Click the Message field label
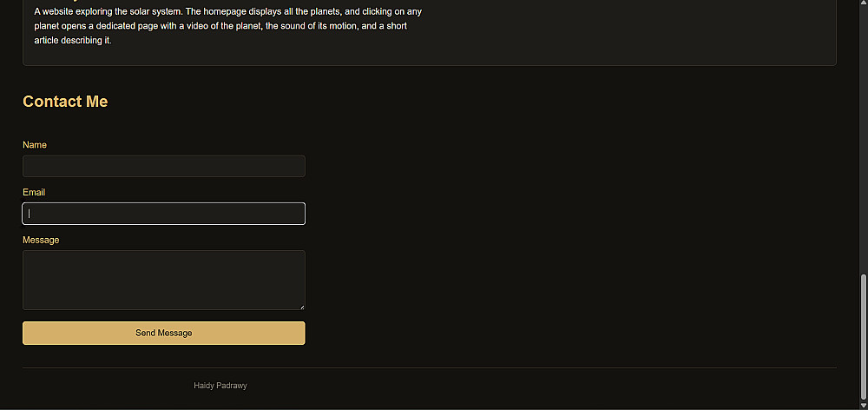This screenshot has height=410, width=868. (41, 240)
